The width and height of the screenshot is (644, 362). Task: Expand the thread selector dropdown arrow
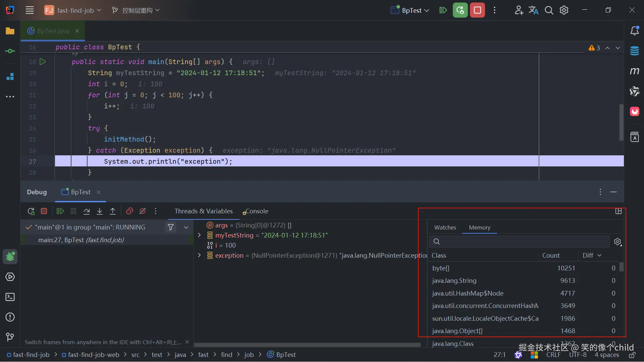coord(186,227)
